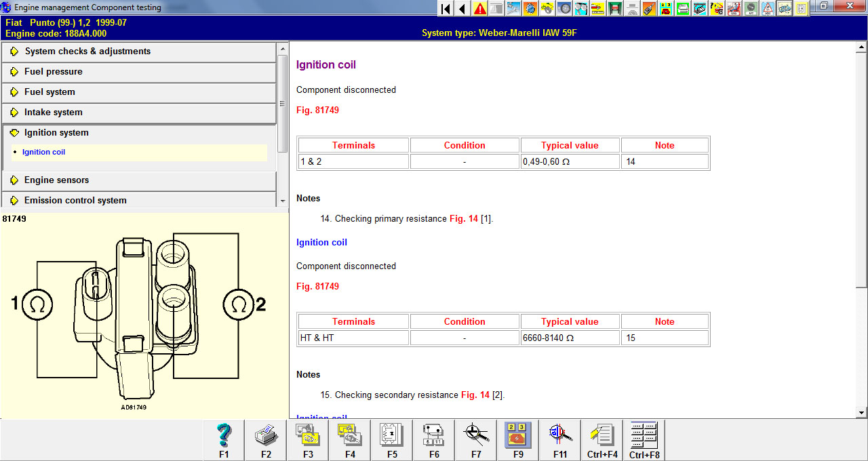The height and width of the screenshot is (461, 868).
Task: Click the back arrow in top toolbar
Action: (x=462, y=8)
